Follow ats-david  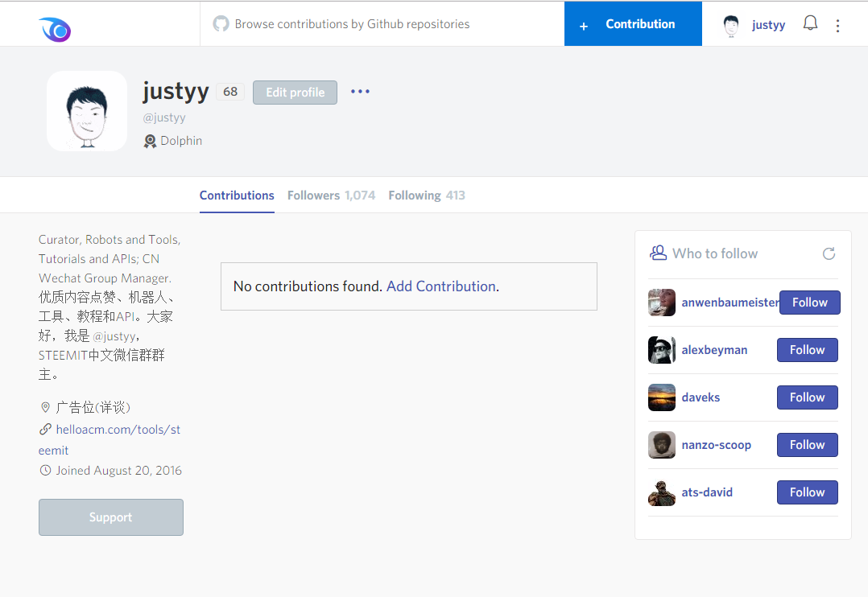pyautogui.click(x=807, y=492)
